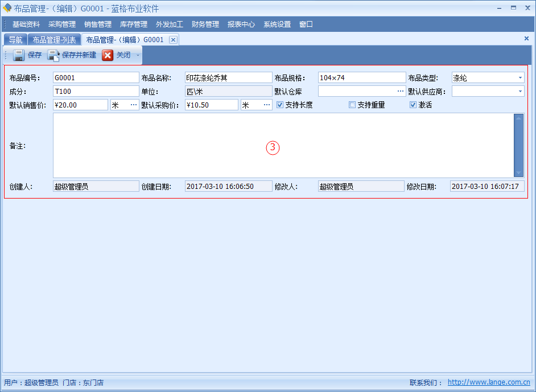This screenshot has width=536, height=392.
Task: Open the 库存管理 menu
Action: (133, 24)
